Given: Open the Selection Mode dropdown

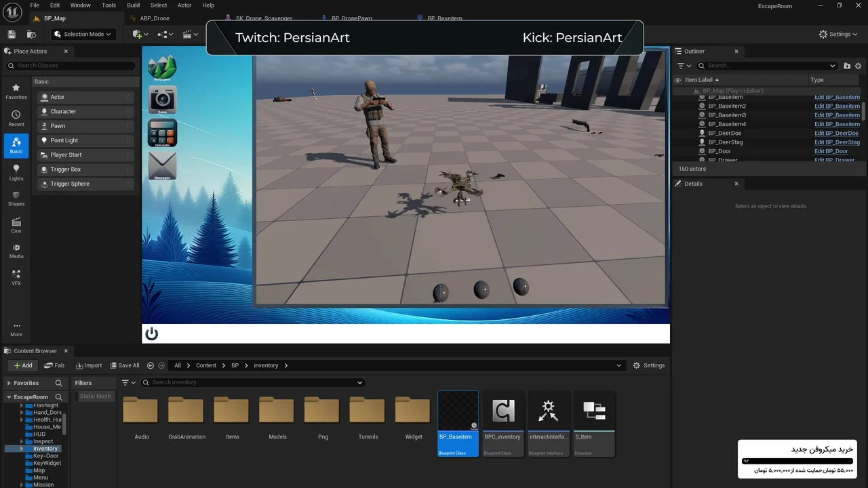Looking at the screenshot, I should point(84,34).
